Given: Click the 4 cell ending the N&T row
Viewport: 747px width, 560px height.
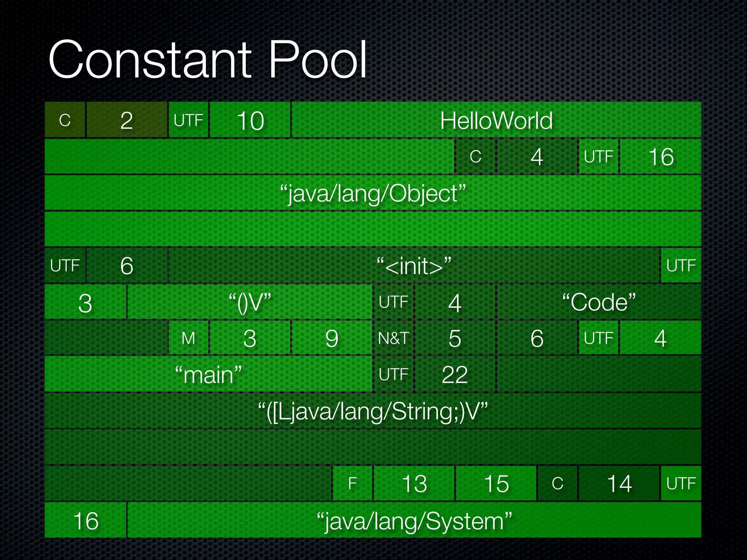Looking at the screenshot, I should (661, 338).
